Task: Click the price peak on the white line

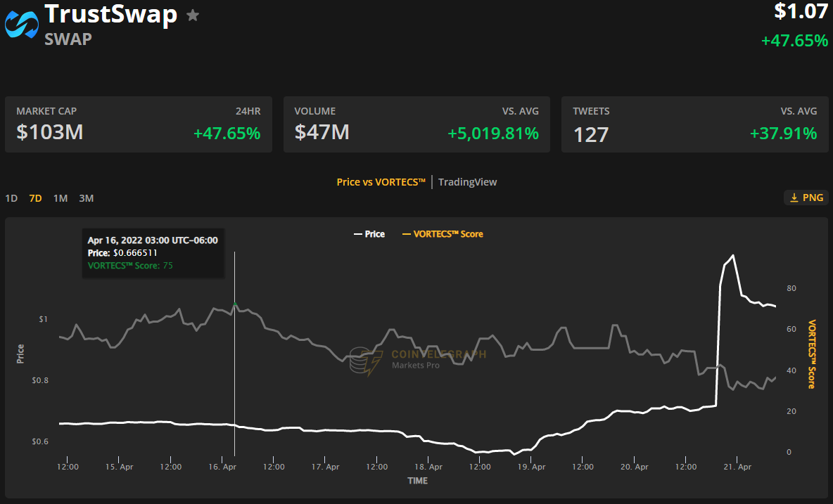Action: 734,256
